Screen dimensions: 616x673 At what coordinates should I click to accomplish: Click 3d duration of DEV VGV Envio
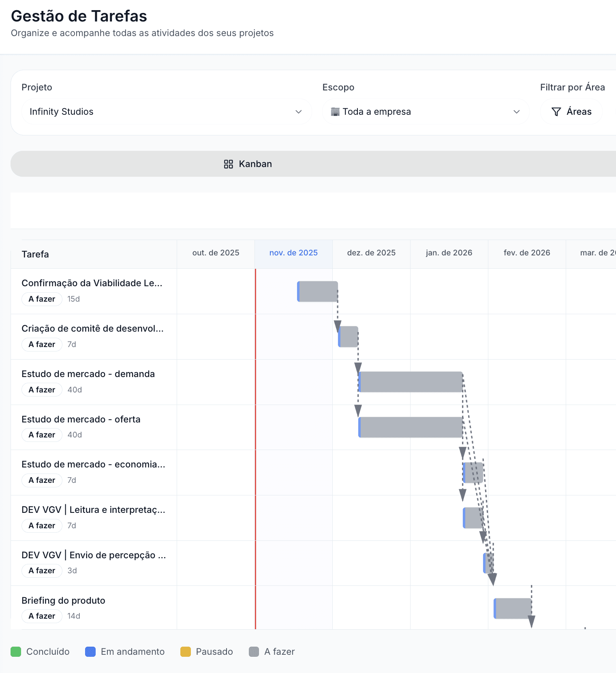(72, 570)
